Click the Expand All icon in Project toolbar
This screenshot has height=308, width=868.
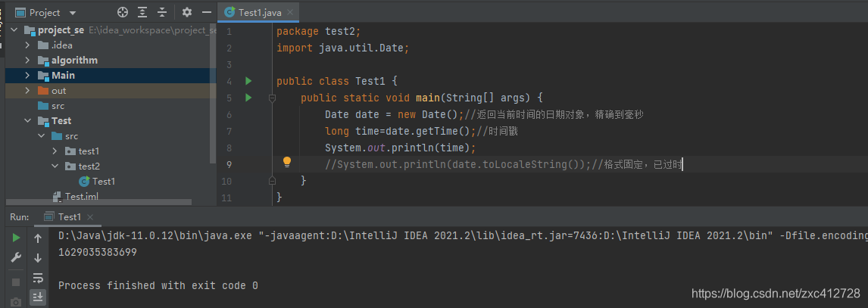(x=143, y=12)
